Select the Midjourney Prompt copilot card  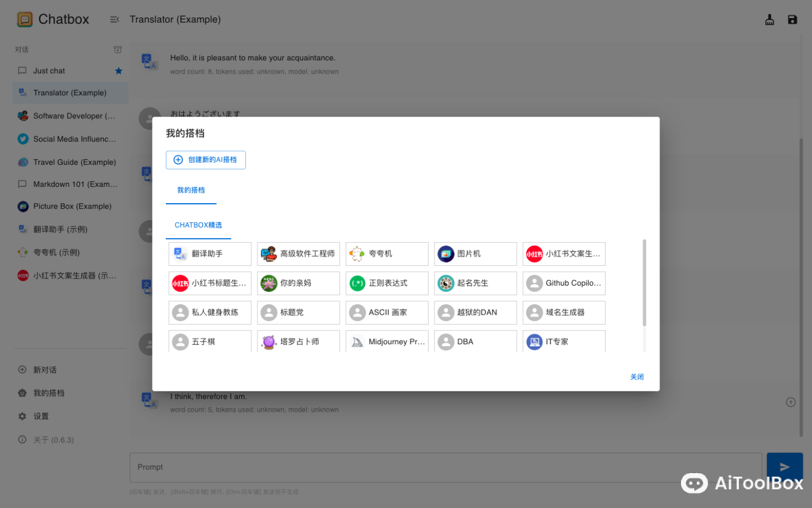387,341
